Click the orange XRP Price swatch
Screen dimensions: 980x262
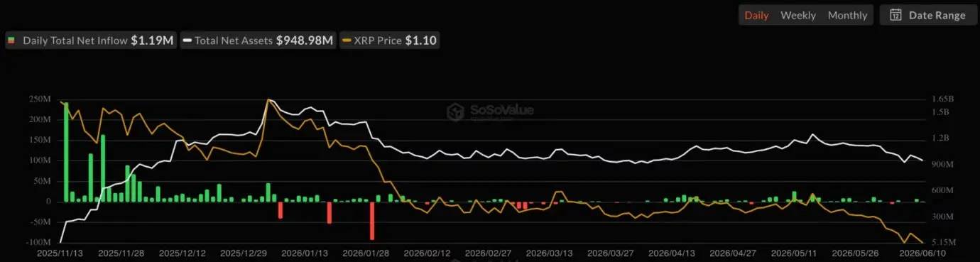click(x=347, y=40)
